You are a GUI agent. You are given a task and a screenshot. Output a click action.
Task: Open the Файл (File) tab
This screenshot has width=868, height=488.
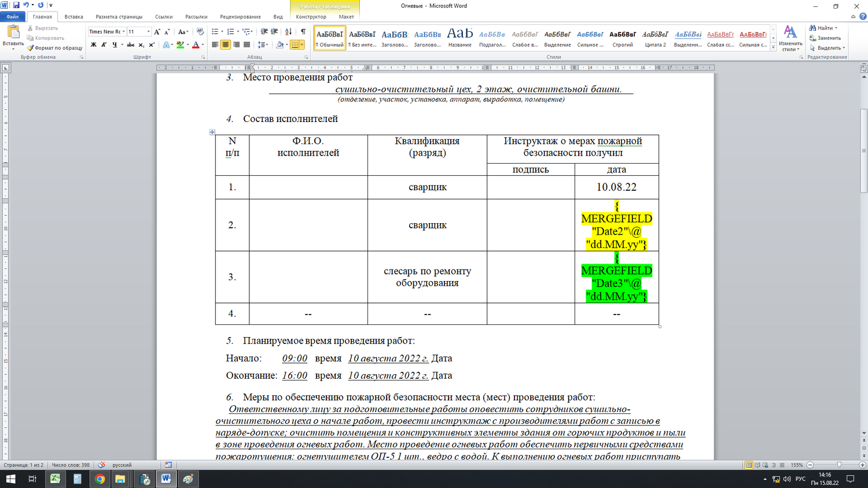coord(12,17)
